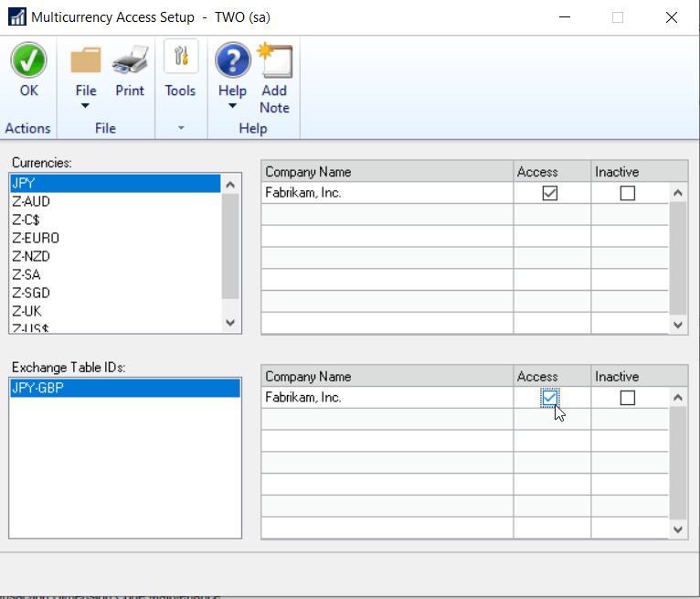Image resolution: width=700 pixels, height=599 pixels.
Task: Enable Inactive checkbox in Exchange Table grid
Action: click(x=627, y=398)
